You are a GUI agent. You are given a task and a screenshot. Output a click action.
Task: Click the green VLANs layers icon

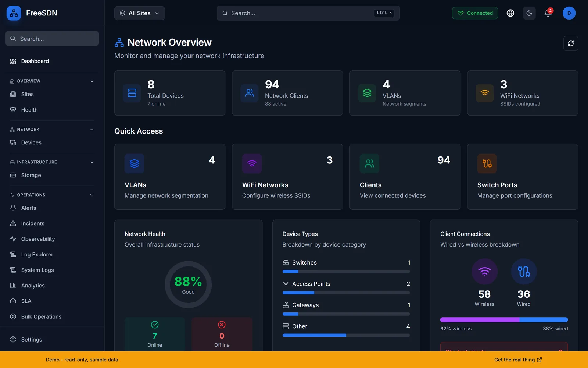[367, 93]
